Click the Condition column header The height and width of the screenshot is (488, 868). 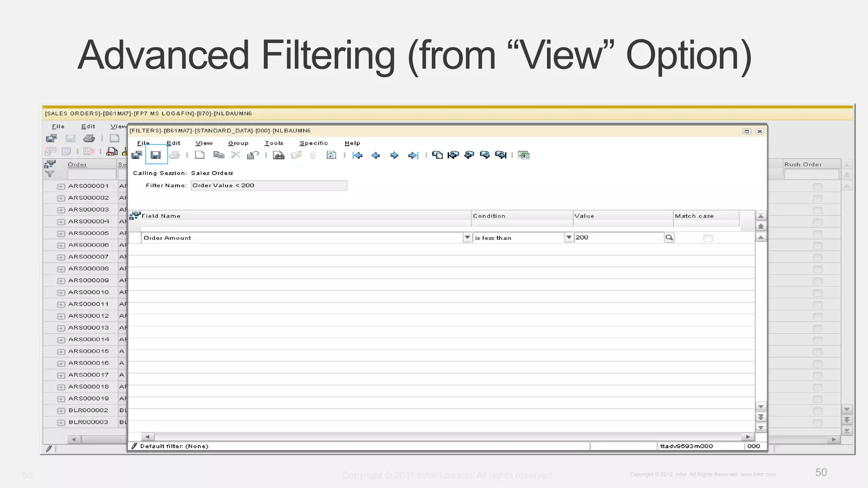(x=489, y=216)
